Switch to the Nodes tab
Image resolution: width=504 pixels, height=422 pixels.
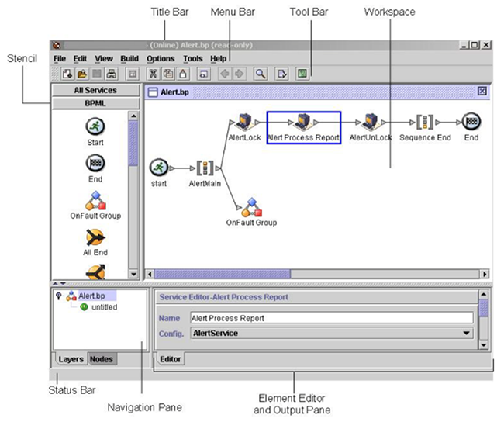101,359
